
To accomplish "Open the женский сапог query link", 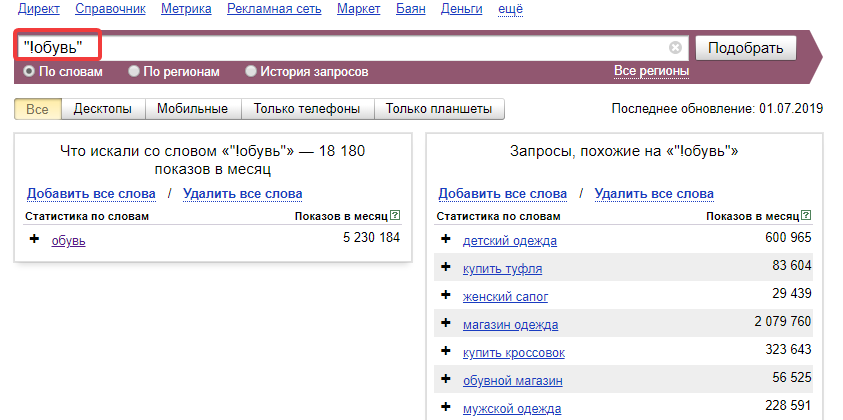I will (x=505, y=296).
